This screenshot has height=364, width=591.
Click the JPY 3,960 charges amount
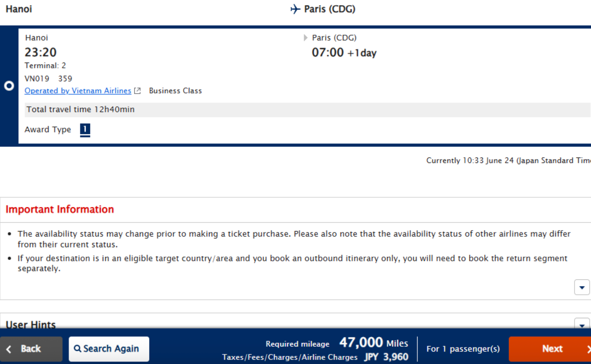[386, 357]
